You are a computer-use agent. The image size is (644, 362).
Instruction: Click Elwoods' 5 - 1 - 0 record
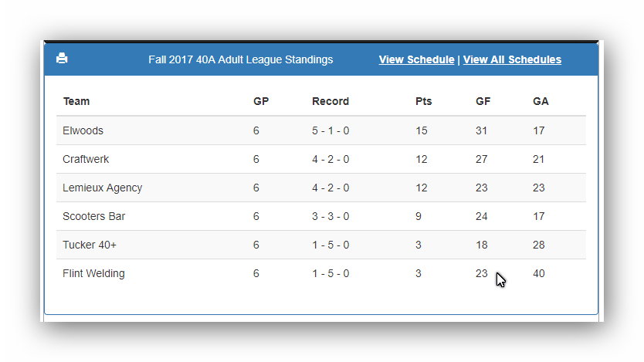coord(330,130)
